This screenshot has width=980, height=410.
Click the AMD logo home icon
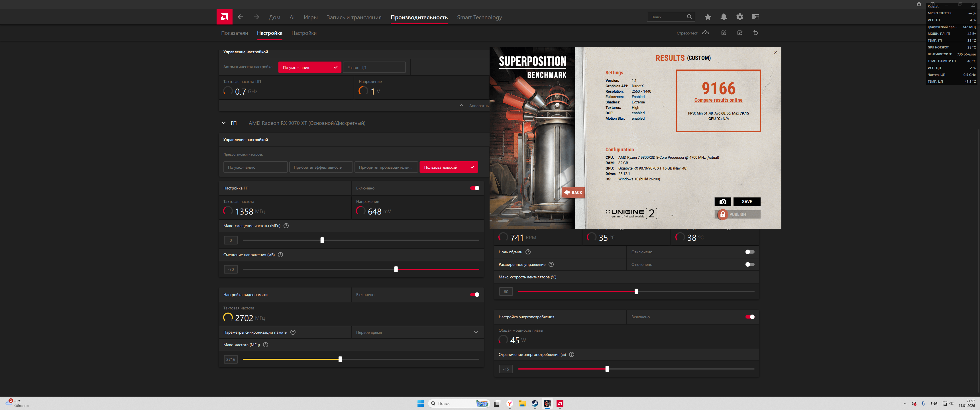tap(224, 17)
